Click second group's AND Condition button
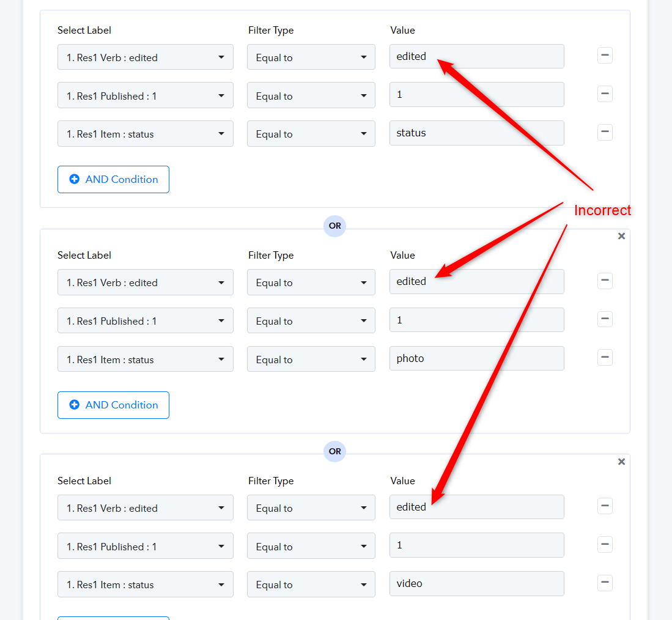The height and width of the screenshot is (620, 672). coord(114,405)
